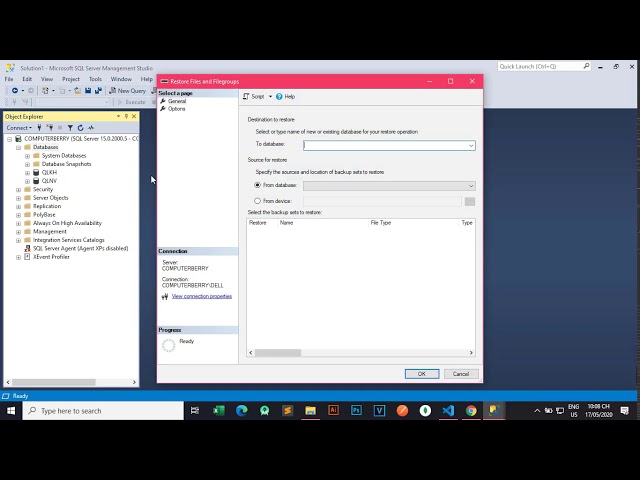Select the Management tree item
640x480 pixels.
click(49, 231)
